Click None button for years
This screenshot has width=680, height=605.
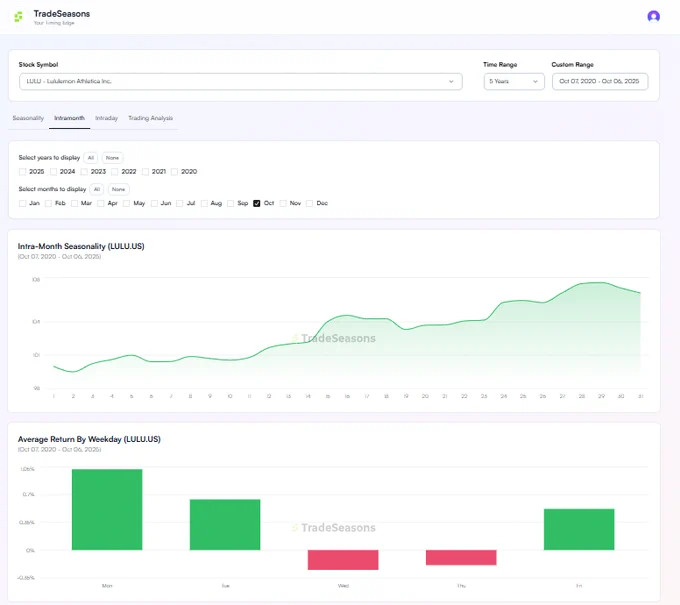[x=112, y=158]
